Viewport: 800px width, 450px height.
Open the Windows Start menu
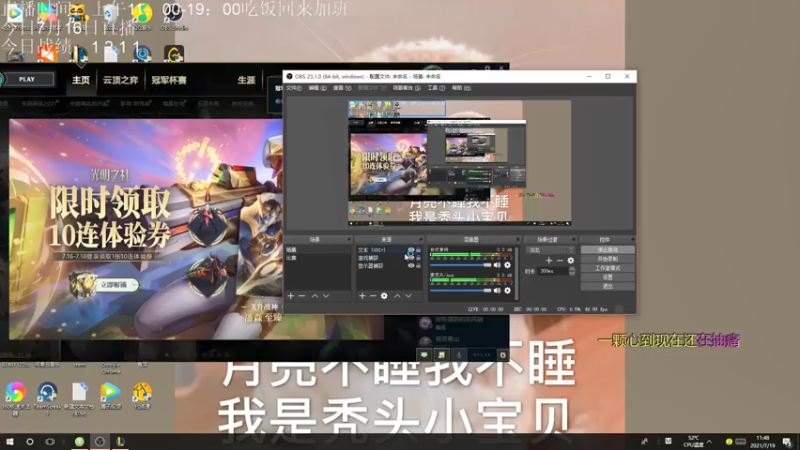click(10, 442)
